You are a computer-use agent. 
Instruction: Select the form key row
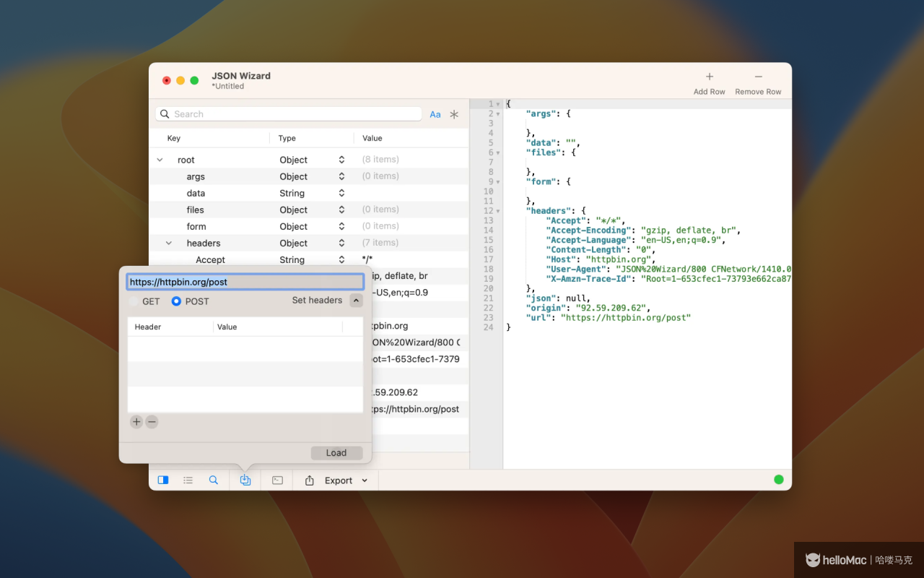[x=196, y=226]
